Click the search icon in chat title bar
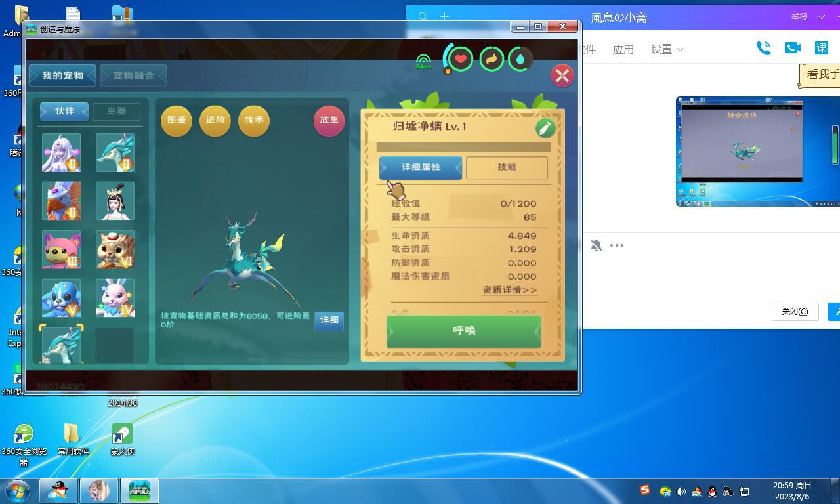The height and width of the screenshot is (504, 840). click(423, 17)
